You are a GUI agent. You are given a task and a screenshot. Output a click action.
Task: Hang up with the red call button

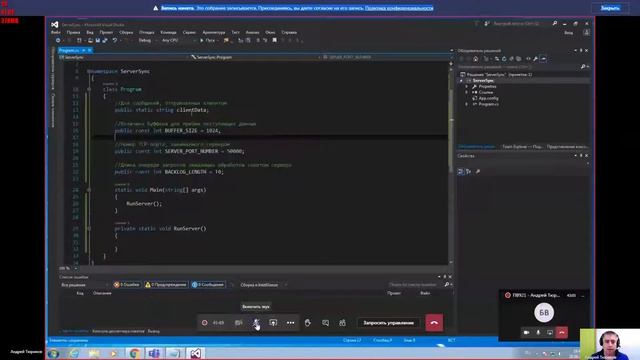[x=434, y=323]
